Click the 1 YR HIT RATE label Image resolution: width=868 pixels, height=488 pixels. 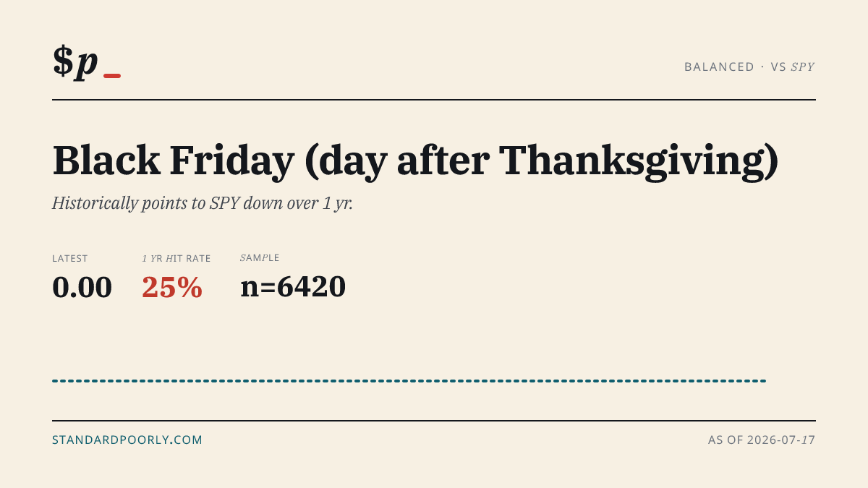[176, 258]
